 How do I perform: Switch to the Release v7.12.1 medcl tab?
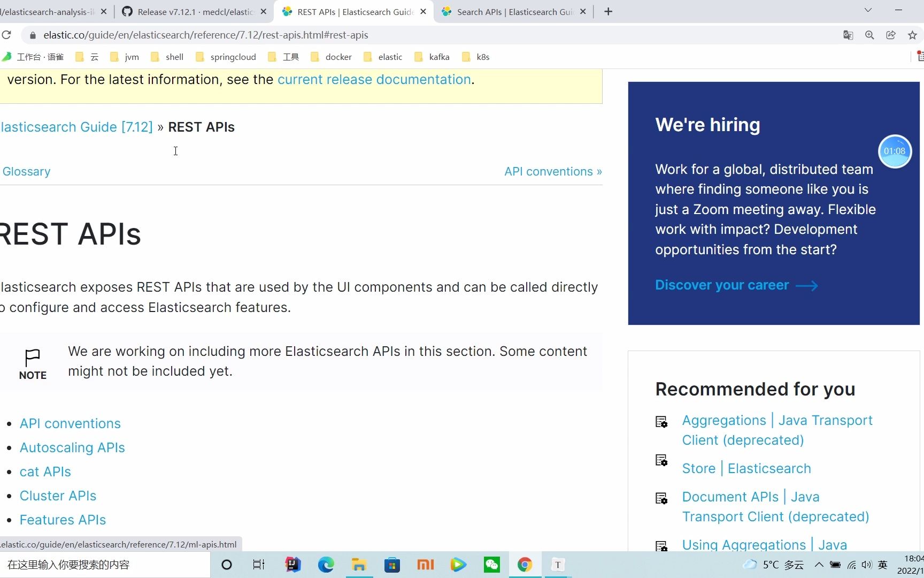click(x=195, y=12)
